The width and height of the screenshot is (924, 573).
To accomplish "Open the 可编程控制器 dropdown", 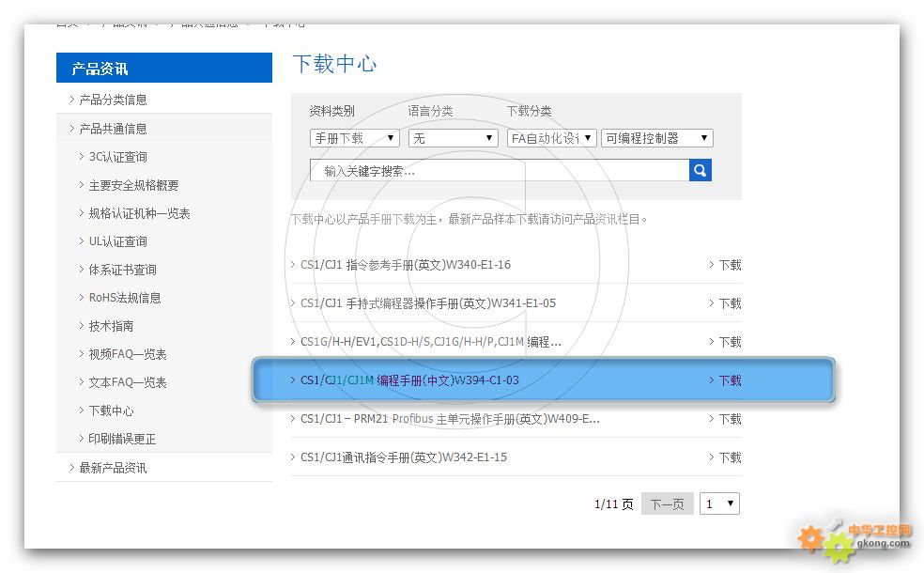I will [657, 138].
